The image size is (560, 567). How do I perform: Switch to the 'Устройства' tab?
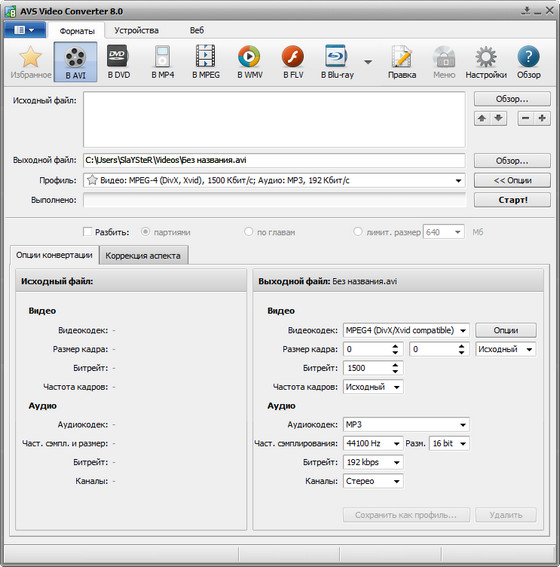[136, 30]
